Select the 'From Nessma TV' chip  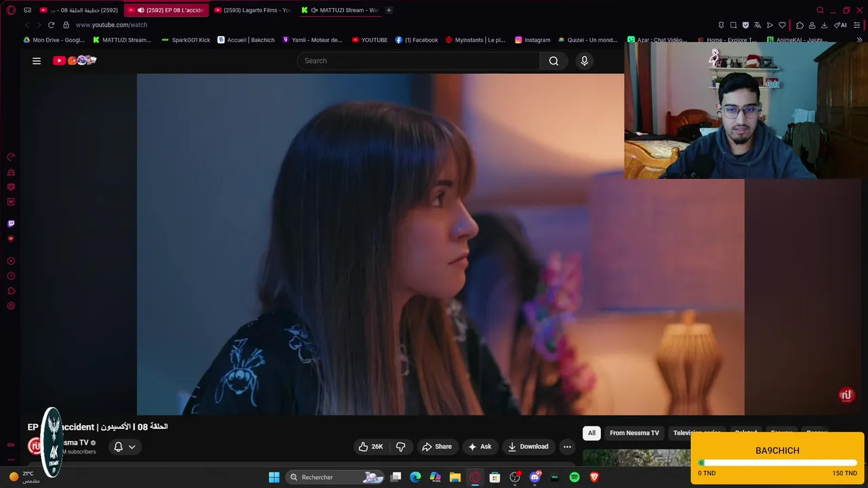point(634,433)
